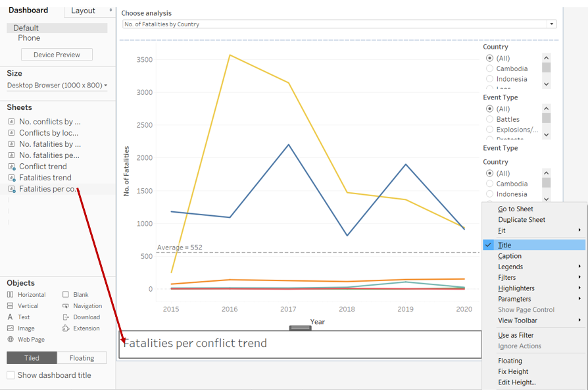Click the Device Preview button
The height and width of the screenshot is (391, 588).
pyautogui.click(x=57, y=55)
